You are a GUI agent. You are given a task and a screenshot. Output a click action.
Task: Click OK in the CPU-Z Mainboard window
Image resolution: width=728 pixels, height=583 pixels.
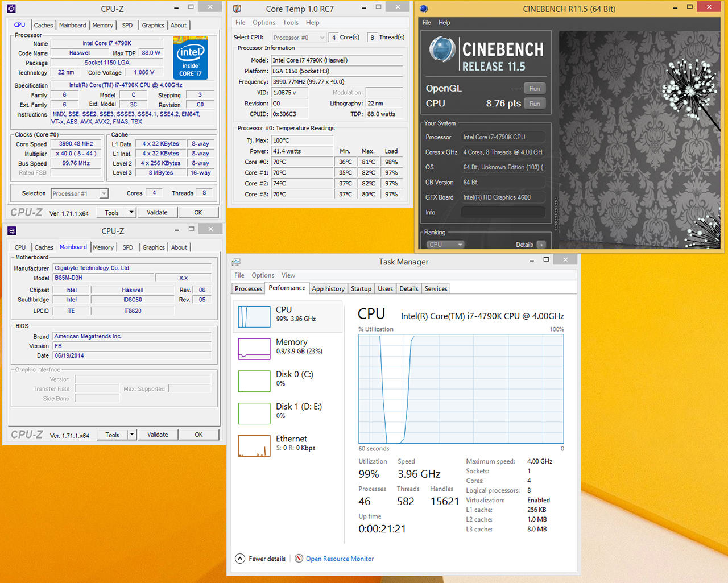coord(198,435)
